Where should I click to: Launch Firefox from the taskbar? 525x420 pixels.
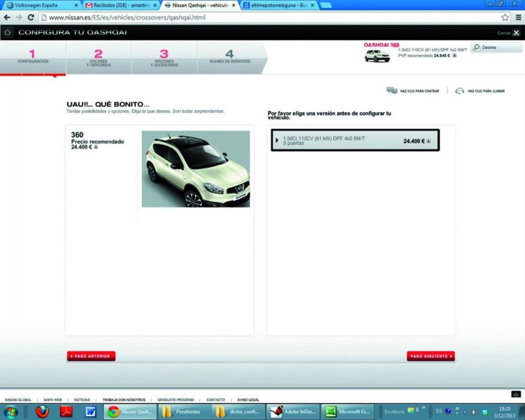(42, 412)
